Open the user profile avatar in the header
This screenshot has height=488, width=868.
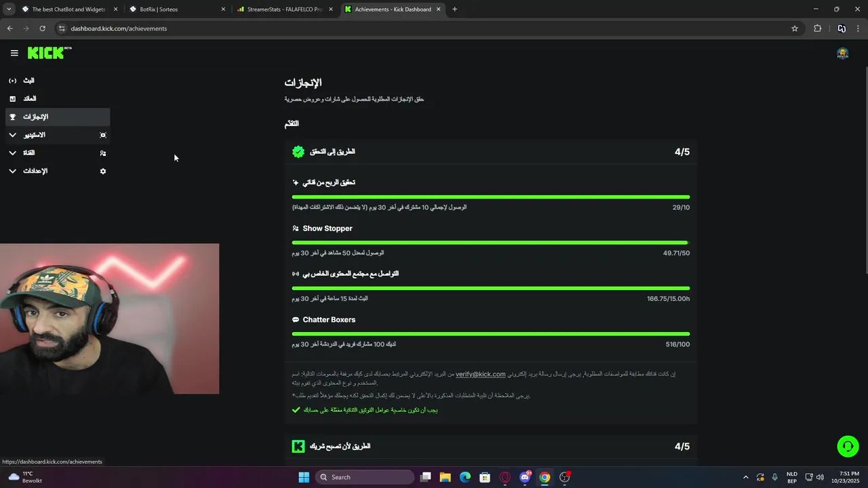pos(842,54)
